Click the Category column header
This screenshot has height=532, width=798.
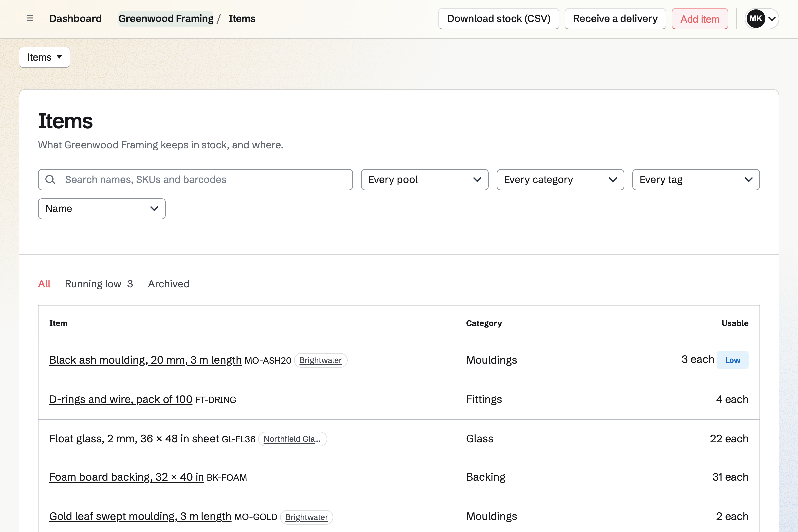[484, 323]
